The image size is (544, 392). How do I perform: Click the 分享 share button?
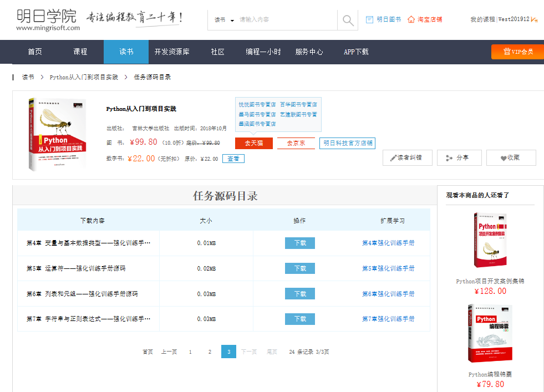(459, 158)
